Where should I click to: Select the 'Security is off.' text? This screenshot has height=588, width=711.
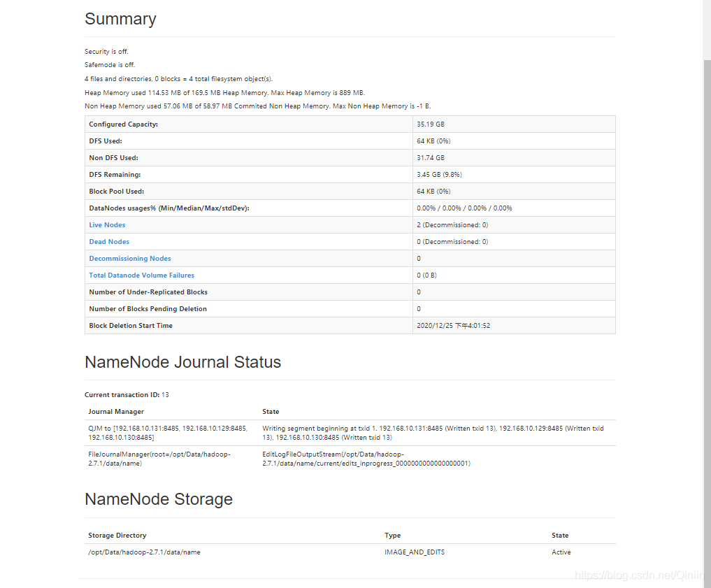[106, 52]
